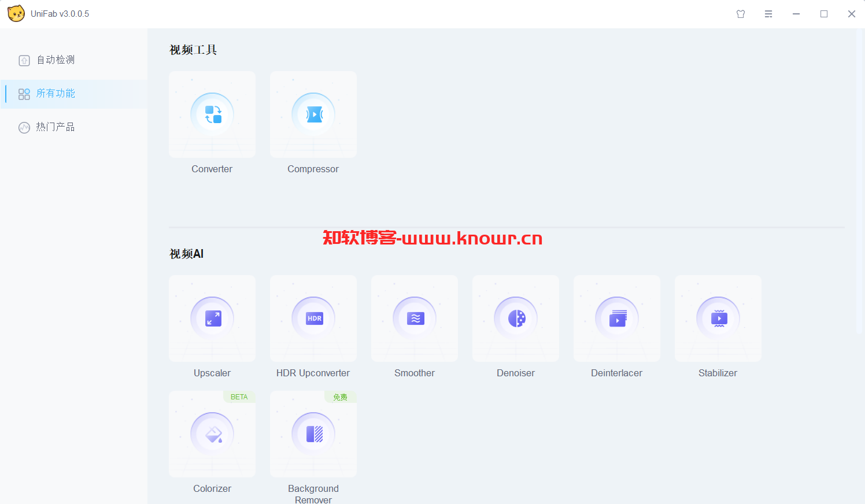Click the 视频AI section heading
This screenshot has height=504, width=865.
point(186,254)
